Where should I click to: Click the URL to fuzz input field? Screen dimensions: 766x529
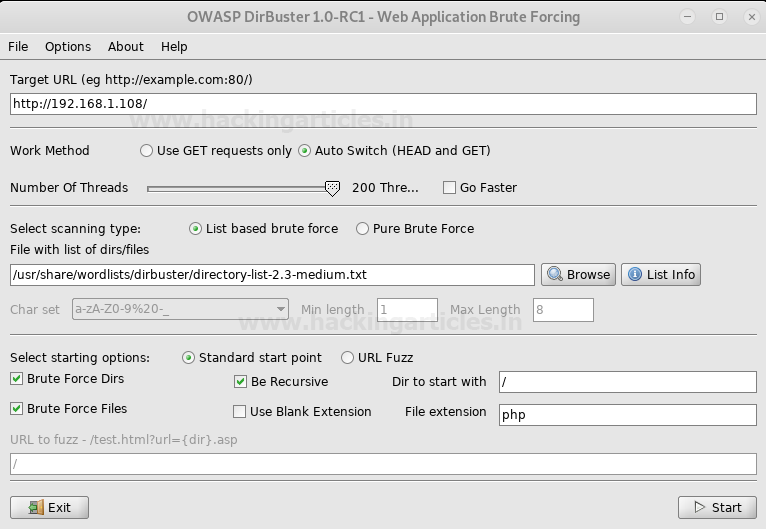point(383,464)
